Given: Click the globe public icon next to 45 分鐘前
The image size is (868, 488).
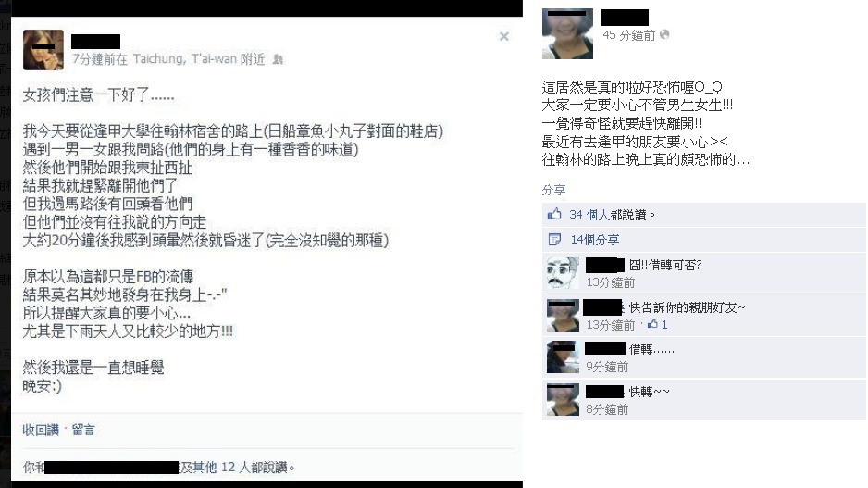Looking at the screenshot, I should click(x=664, y=35).
